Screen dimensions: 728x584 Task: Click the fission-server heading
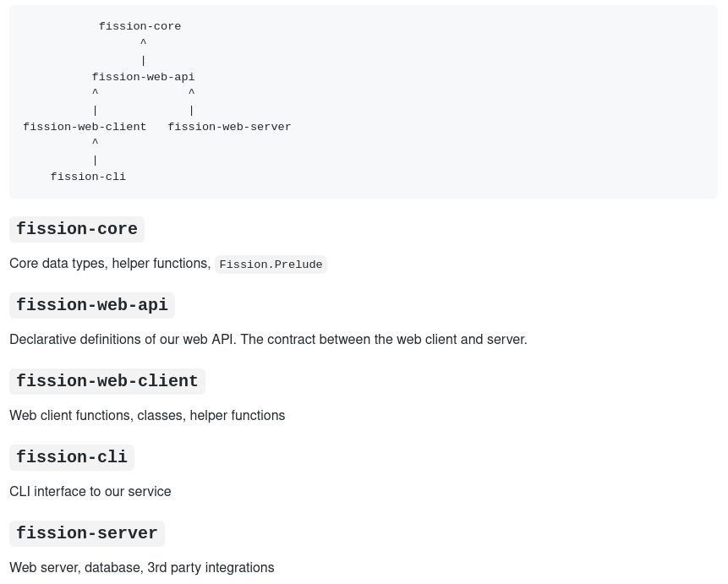coord(87,533)
